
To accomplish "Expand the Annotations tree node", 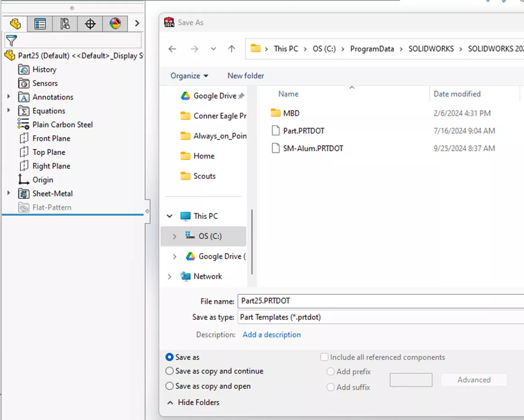I will click(9, 96).
